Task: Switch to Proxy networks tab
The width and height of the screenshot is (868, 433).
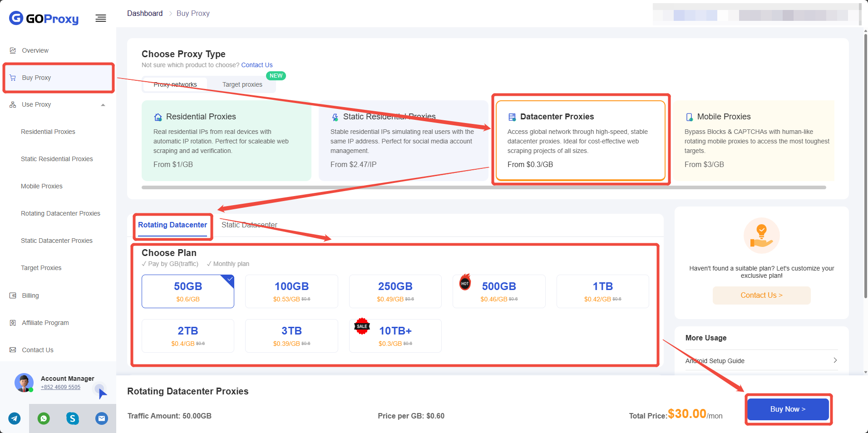Action: 175,84
